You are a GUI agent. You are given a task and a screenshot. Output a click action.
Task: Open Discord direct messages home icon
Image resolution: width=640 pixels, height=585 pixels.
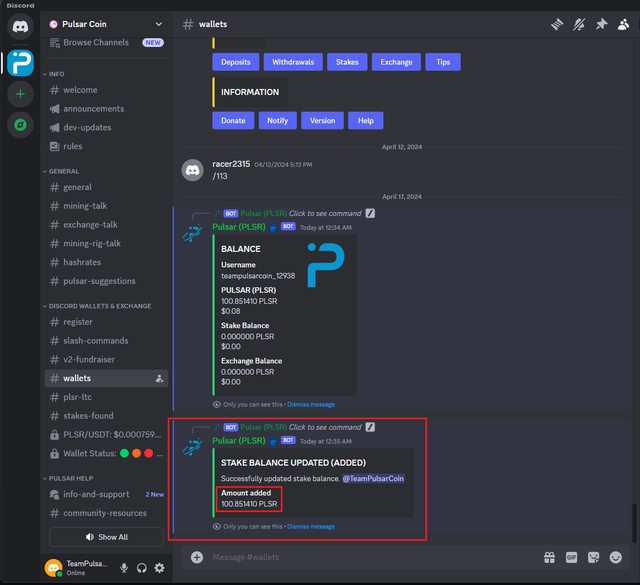click(x=20, y=27)
